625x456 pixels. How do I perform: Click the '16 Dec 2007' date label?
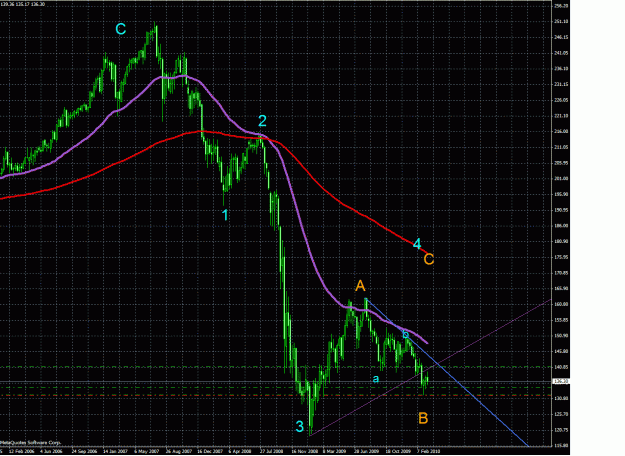coord(210,452)
